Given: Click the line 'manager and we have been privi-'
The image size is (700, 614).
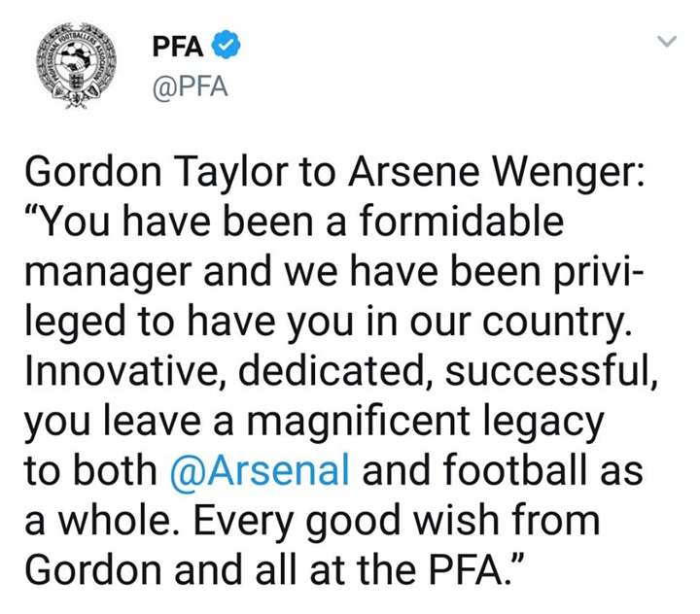Looking at the screenshot, I should [x=333, y=272].
